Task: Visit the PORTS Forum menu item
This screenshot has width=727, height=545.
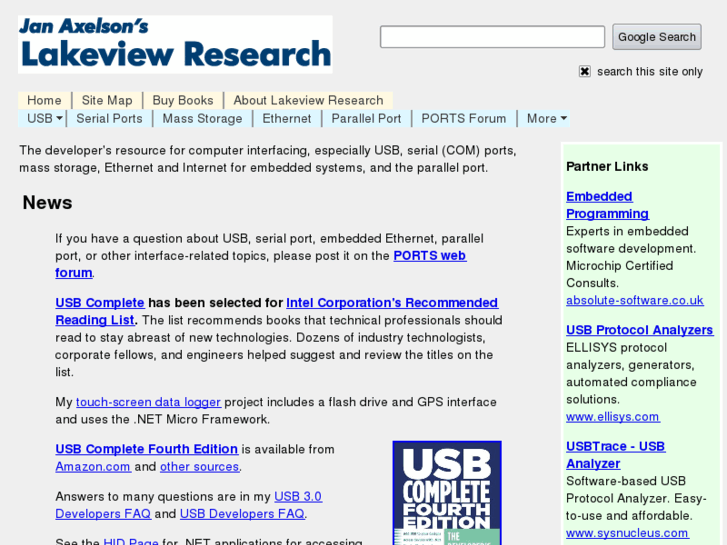Action: click(x=464, y=118)
